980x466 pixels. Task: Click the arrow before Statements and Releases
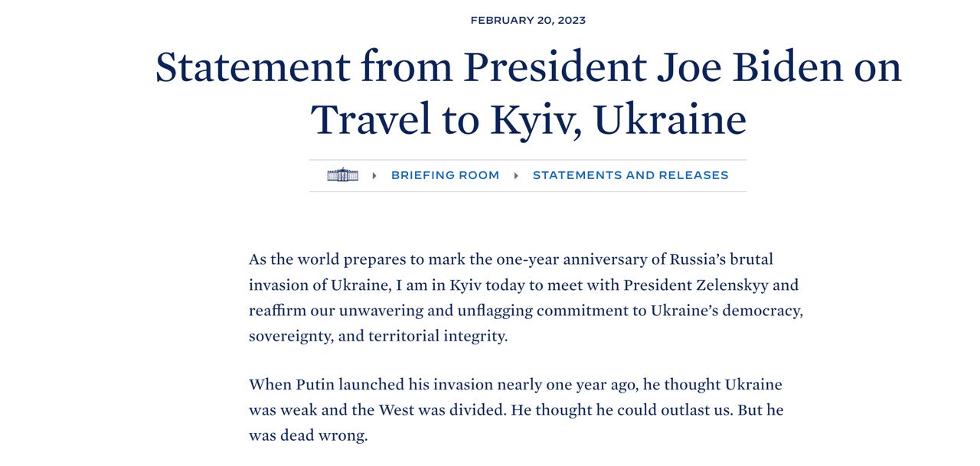coord(516,175)
